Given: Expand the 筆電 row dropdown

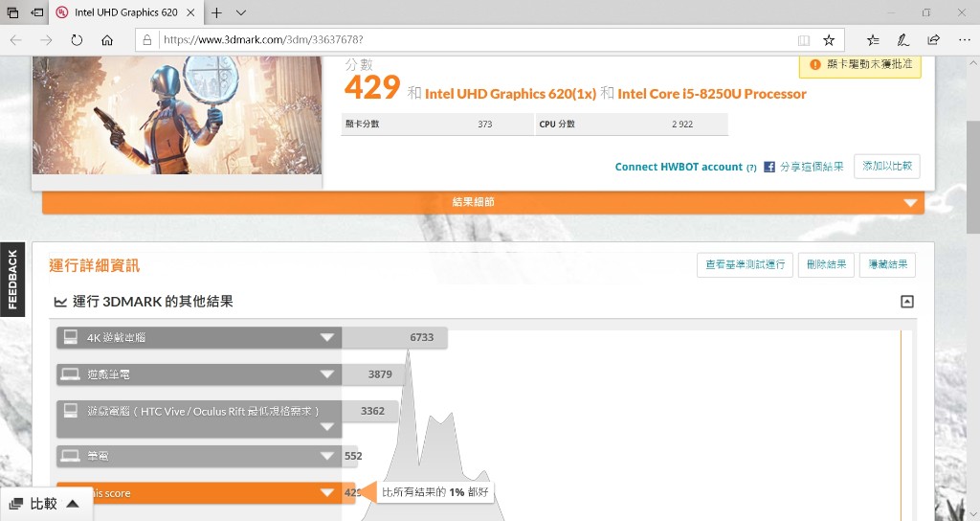Looking at the screenshot, I should point(327,456).
